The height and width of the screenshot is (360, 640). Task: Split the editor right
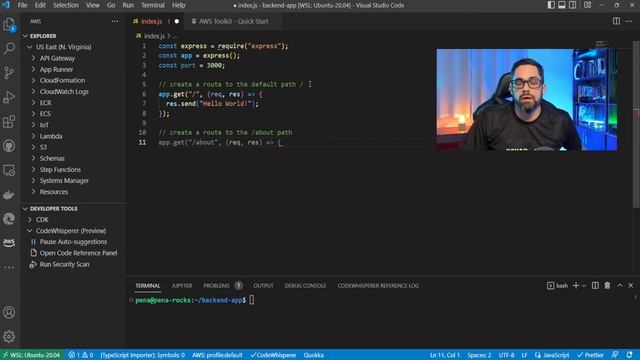616,21
